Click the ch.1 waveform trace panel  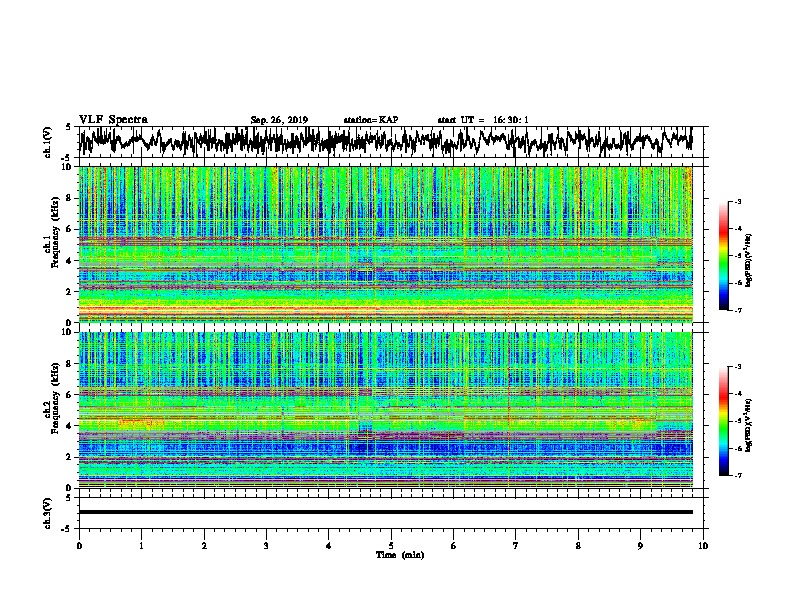(x=393, y=142)
